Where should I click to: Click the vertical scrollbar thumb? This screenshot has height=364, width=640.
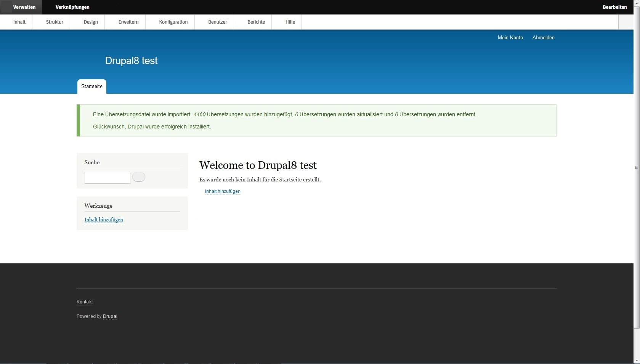pyautogui.click(x=637, y=167)
